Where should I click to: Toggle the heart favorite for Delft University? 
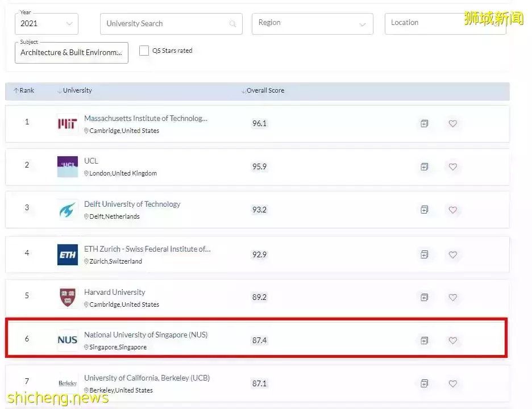pyautogui.click(x=453, y=210)
